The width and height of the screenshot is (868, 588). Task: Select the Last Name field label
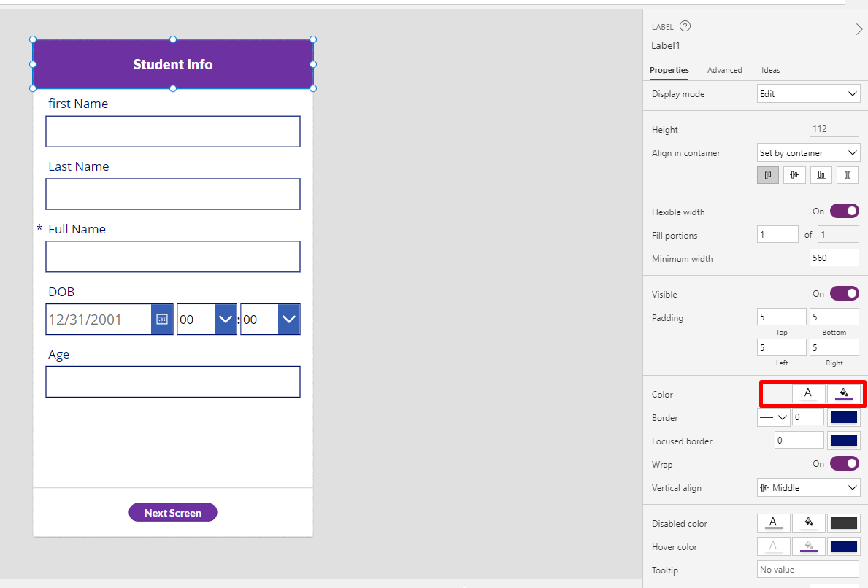point(79,166)
